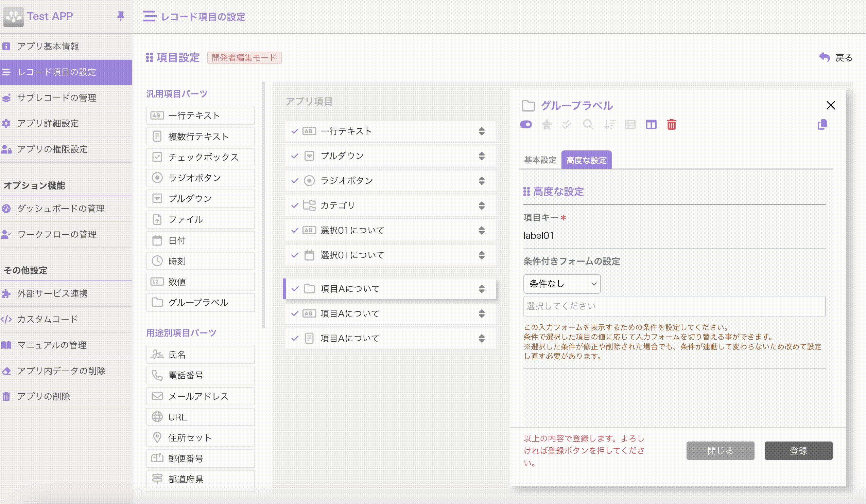Image resolution: width=866 pixels, height=504 pixels.
Task: Select 複数行テキスト part
Action: click(200, 137)
